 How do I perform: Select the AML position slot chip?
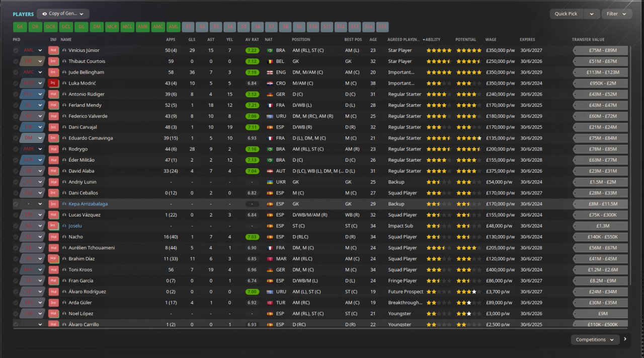(173, 27)
